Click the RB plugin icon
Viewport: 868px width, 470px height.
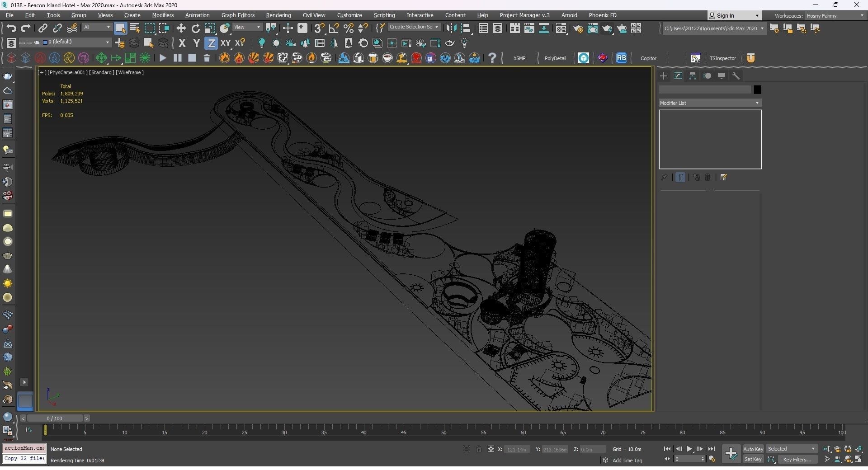pos(621,58)
